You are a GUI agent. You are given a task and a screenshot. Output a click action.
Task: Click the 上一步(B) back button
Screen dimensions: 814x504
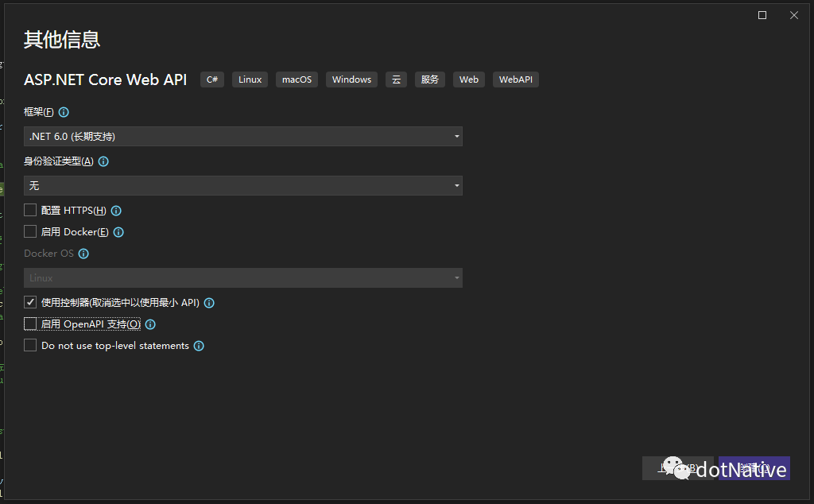coord(678,468)
